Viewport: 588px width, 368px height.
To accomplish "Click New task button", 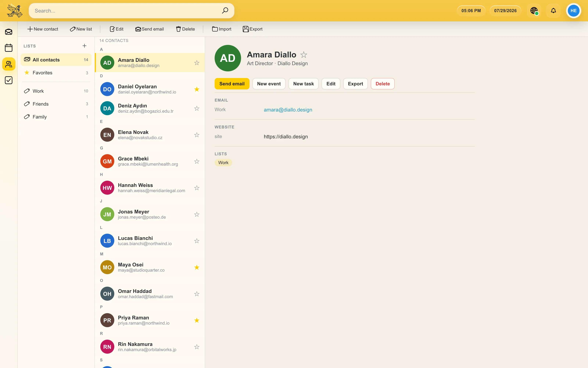I will (304, 84).
